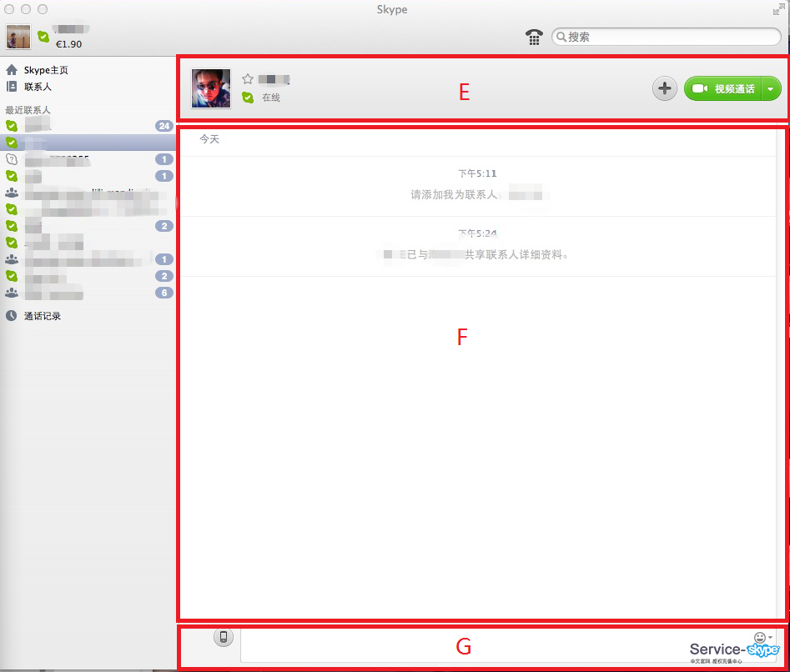Screen dimensions: 790x672
Task: Click the SMS phone icon beside message box
Action: pyautogui.click(x=223, y=638)
